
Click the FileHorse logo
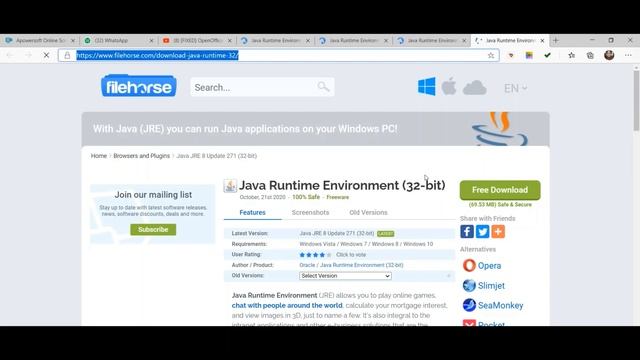(x=139, y=86)
